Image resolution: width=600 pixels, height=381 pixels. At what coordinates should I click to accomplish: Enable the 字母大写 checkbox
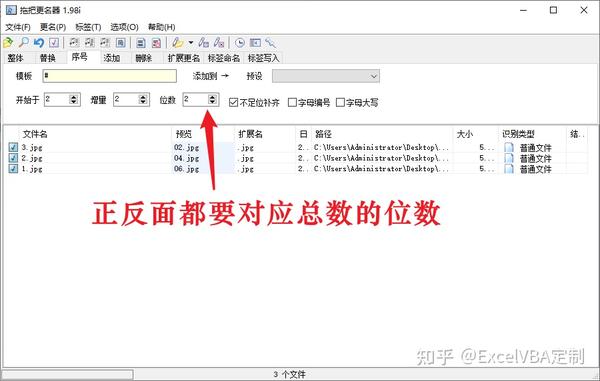point(340,103)
